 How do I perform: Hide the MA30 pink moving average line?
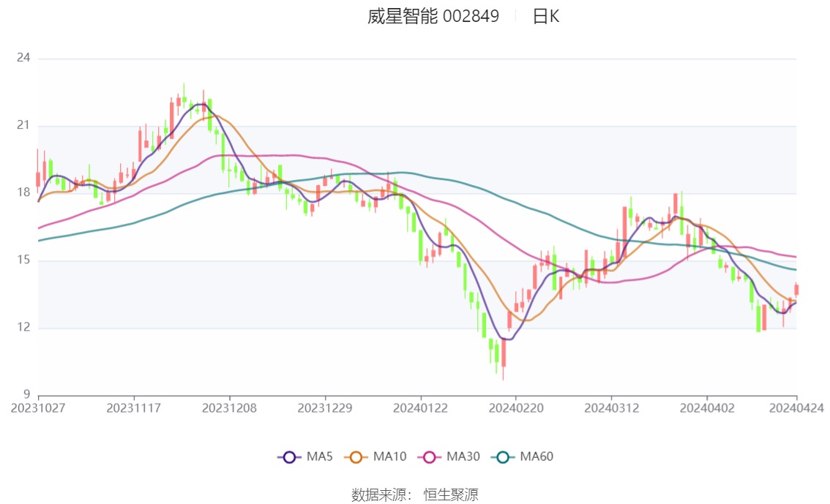[430, 457]
